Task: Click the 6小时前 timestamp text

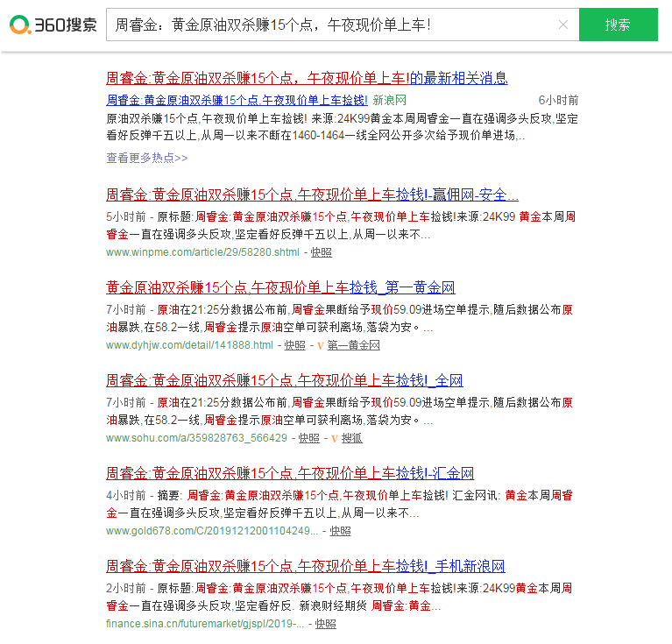Action: pyautogui.click(x=558, y=100)
